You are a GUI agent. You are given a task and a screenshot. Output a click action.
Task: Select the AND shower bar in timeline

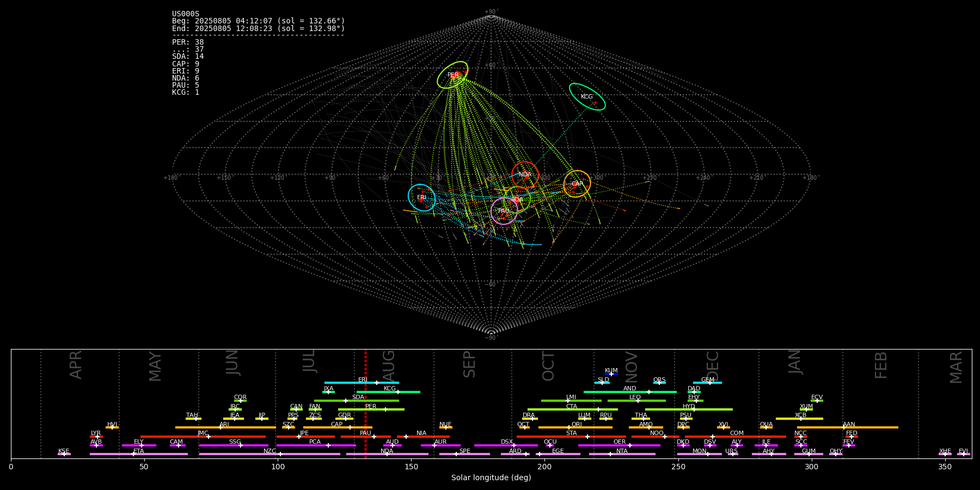630,391
